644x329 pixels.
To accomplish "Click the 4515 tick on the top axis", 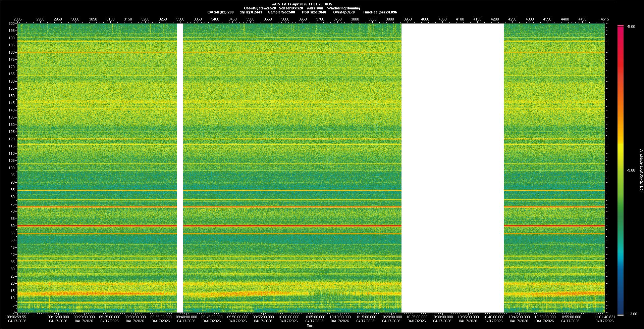I will (604, 19).
